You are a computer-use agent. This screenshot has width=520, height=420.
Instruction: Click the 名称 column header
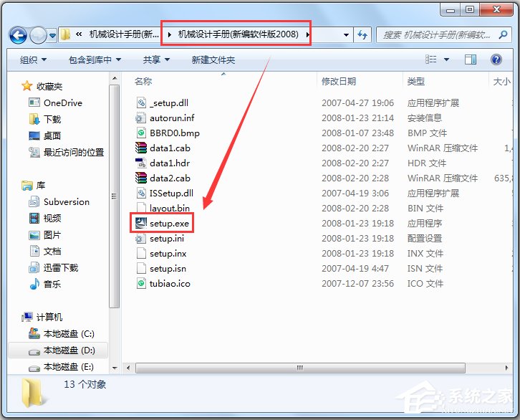click(144, 82)
